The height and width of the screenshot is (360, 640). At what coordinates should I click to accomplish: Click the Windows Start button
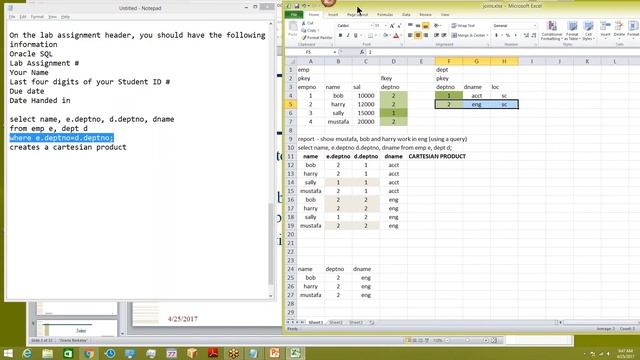tap(8, 353)
